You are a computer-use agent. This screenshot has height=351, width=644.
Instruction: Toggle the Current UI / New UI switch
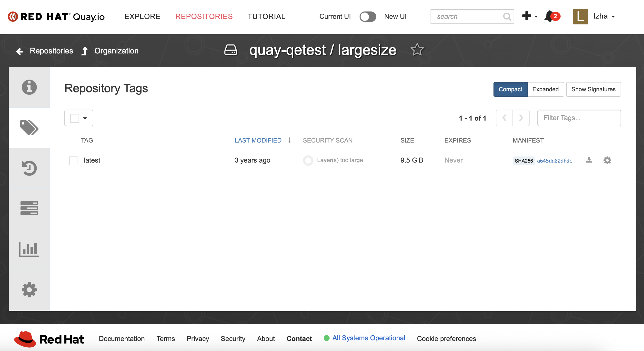click(368, 17)
